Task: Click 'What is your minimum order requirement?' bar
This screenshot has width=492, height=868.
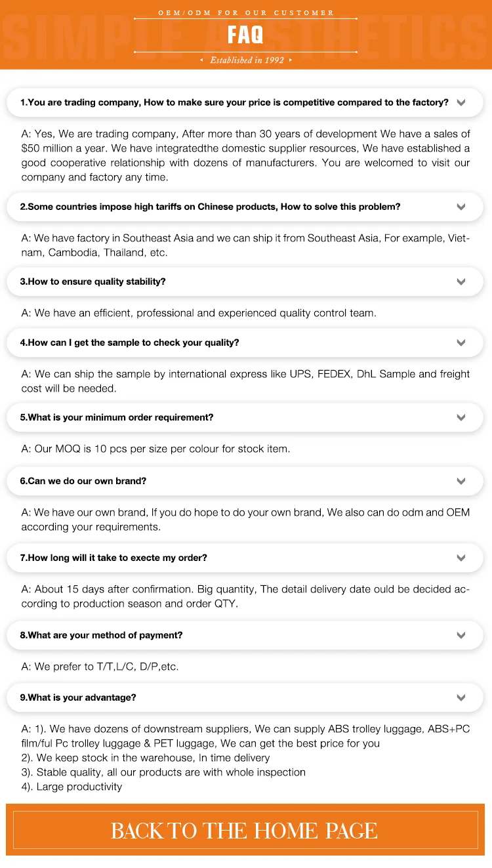Action: coord(116,417)
